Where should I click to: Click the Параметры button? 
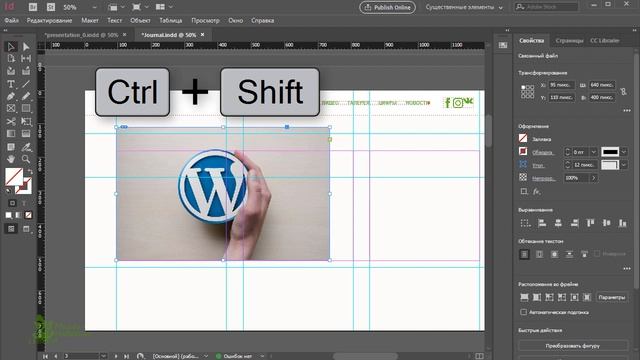point(611,297)
